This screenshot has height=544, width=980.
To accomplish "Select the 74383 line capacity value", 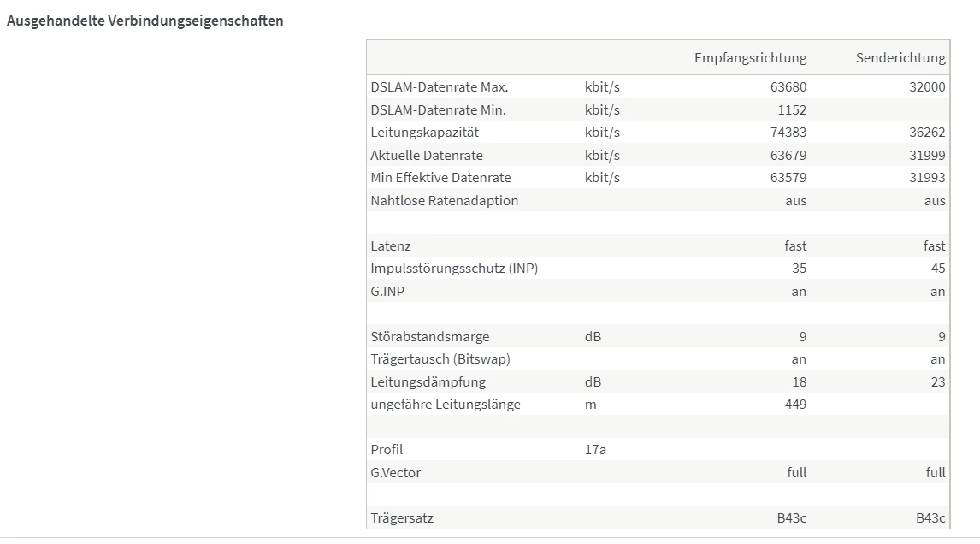I will (788, 133).
